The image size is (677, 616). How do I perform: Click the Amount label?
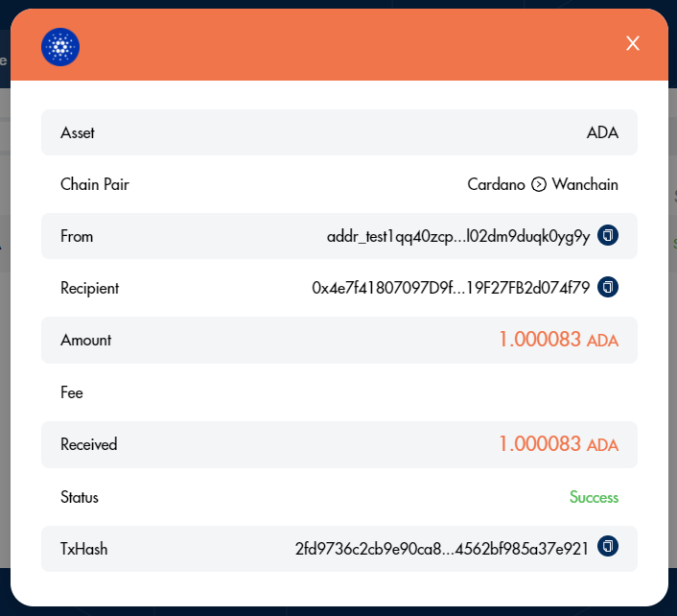86,340
